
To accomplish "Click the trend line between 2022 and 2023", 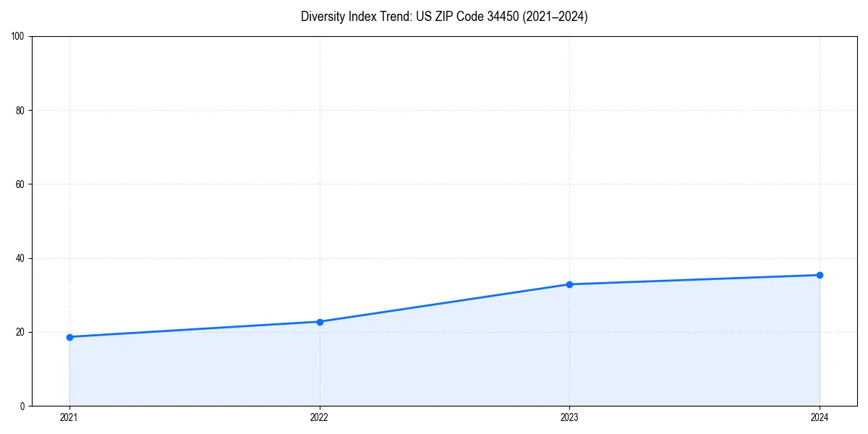I will [x=445, y=302].
